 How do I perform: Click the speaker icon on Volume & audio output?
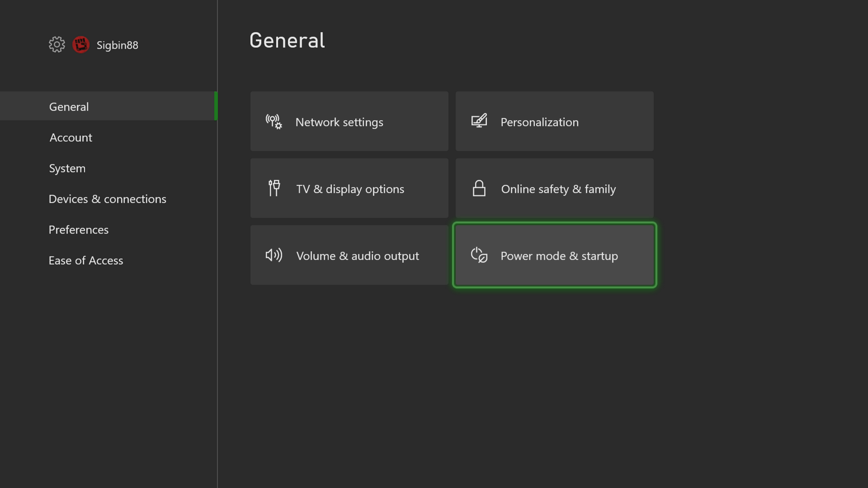point(273,255)
